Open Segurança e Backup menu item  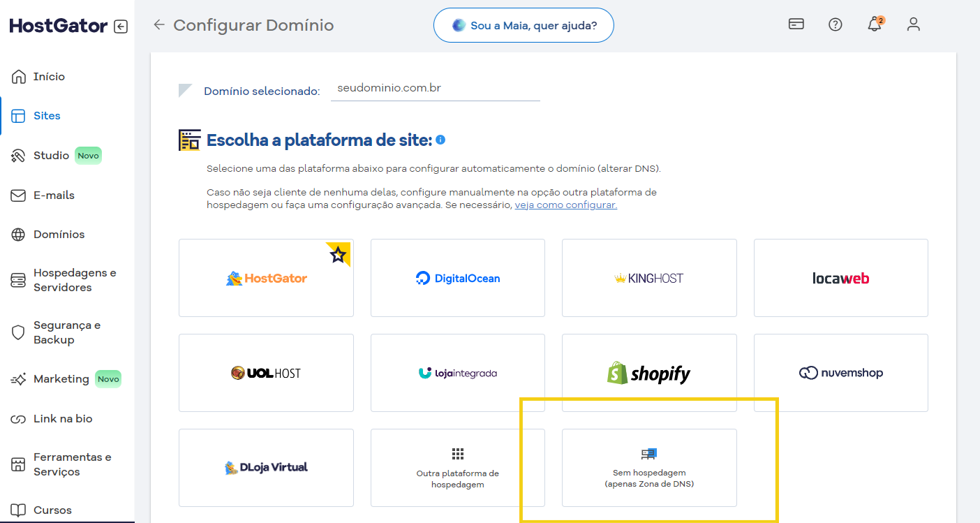tap(67, 332)
